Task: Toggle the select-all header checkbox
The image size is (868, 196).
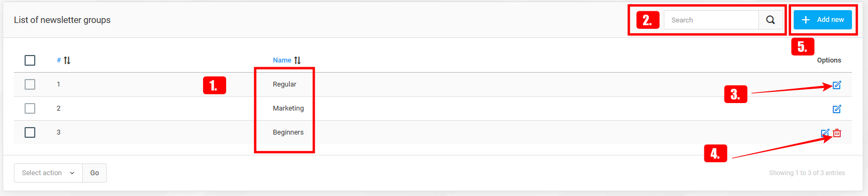Action: [x=30, y=60]
